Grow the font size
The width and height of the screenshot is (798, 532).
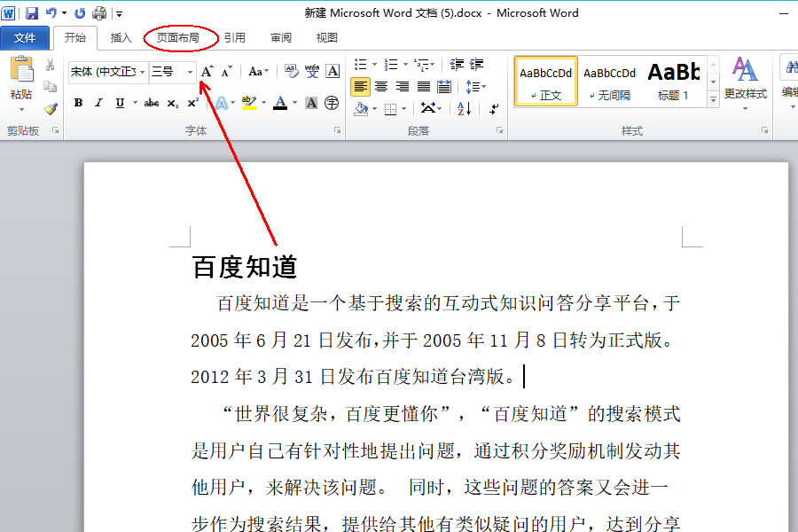coord(207,71)
